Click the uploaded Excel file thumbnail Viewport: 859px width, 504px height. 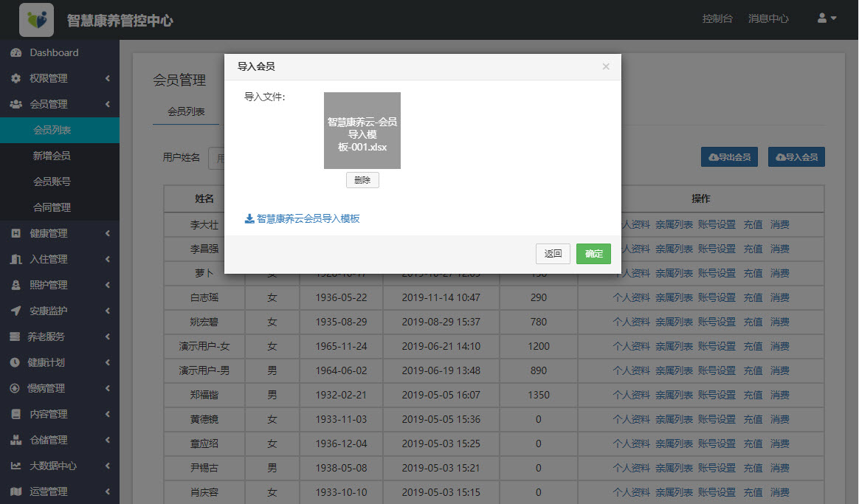pos(362,131)
